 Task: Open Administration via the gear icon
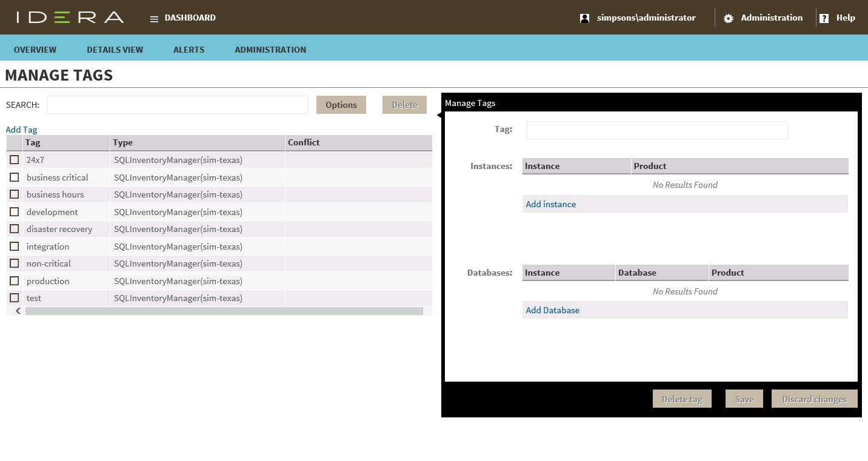[x=727, y=18]
